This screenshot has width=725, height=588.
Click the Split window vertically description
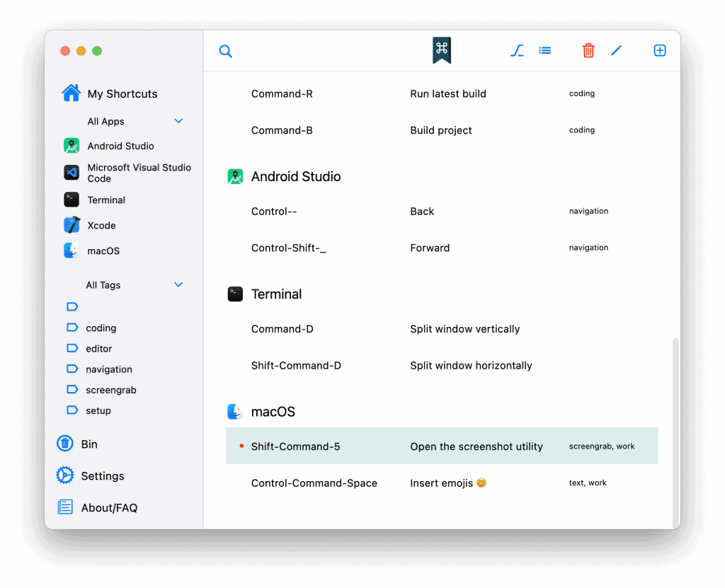pyautogui.click(x=464, y=328)
